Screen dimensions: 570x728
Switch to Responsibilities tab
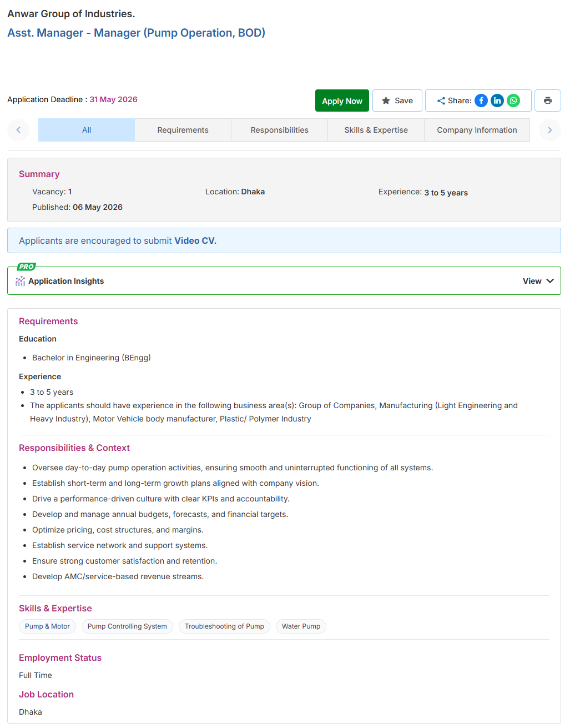(x=280, y=130)
